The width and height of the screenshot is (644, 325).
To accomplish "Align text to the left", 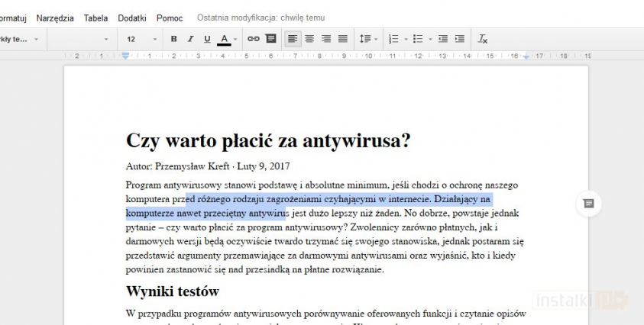I will [x=293, y=39].
